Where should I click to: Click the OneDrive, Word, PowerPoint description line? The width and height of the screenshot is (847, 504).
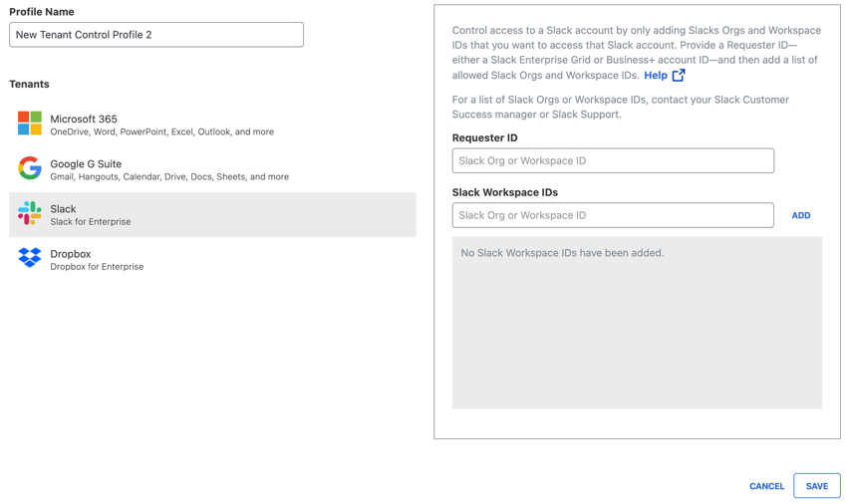click(162, 131)
